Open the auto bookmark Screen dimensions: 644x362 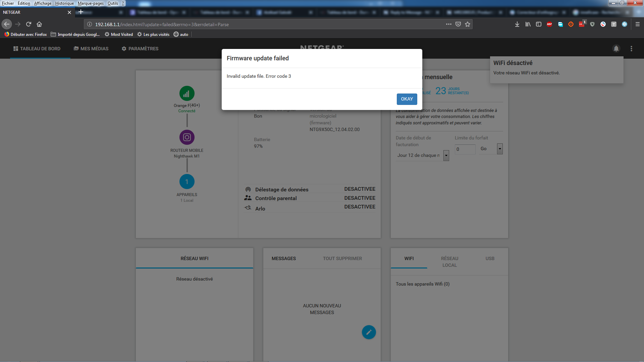181,34
